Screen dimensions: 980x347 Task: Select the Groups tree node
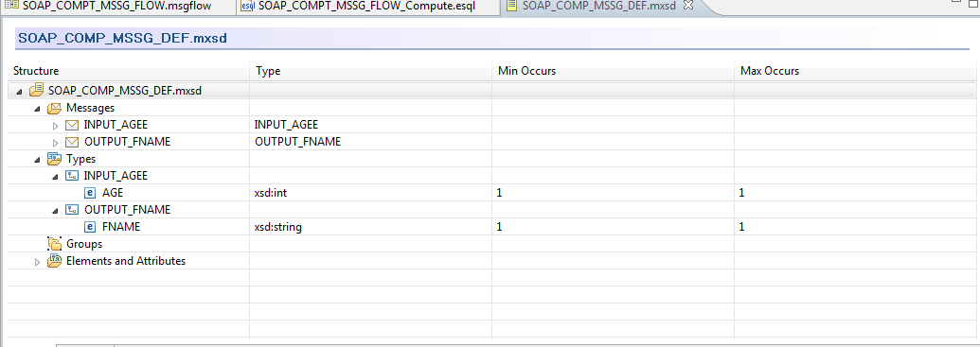point(83,244)
